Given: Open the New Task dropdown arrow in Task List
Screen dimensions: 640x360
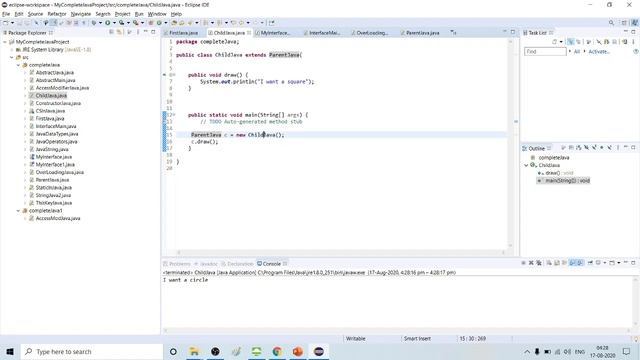Looking at the screenshot, I should pos(561,42).
